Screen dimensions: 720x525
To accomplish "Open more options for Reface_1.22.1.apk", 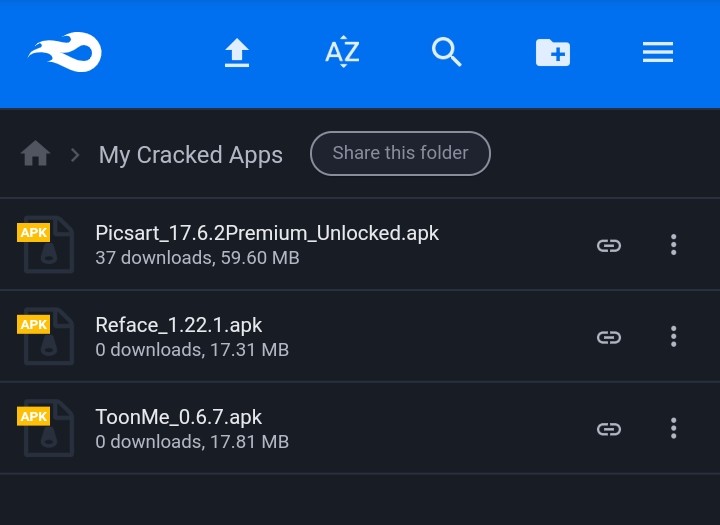I will click(x=674, y=336).
